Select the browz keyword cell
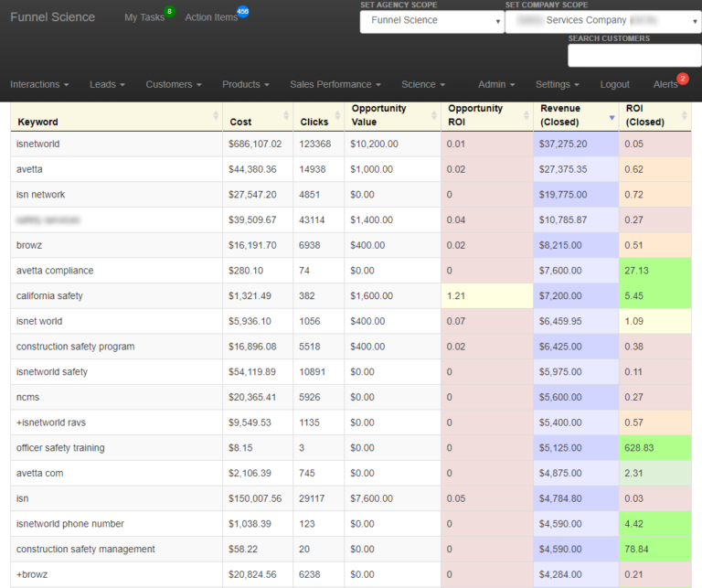The height and width of the screenshot is (588, 702). [116, 245]
